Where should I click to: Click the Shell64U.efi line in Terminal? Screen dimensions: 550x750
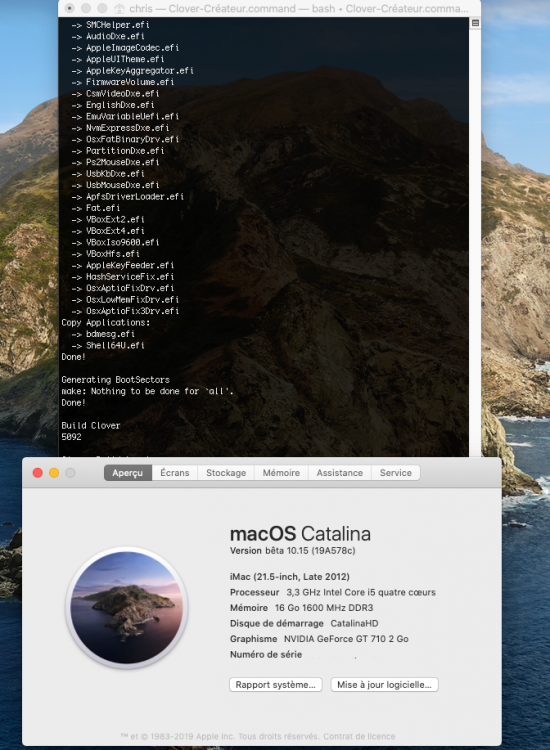coord(108,346)
